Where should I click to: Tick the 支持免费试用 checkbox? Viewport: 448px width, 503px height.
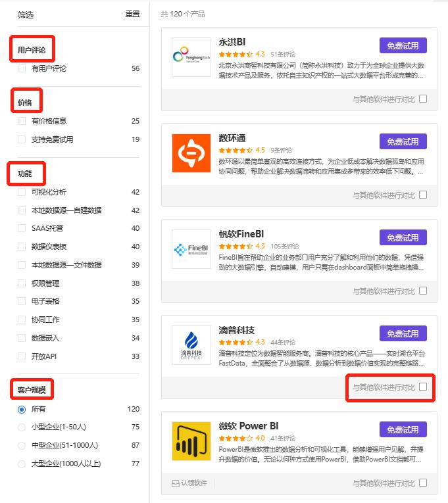[22, 139]
